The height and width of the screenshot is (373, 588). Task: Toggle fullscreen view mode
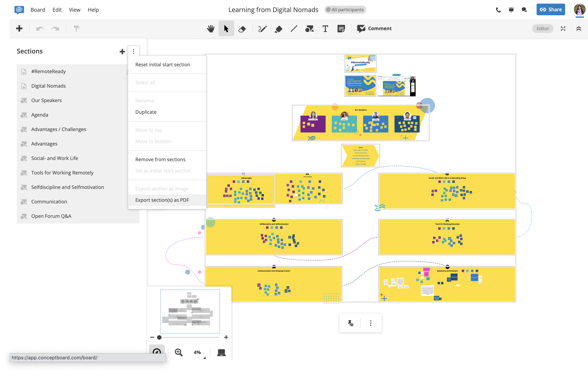click(x=563, y=29)
